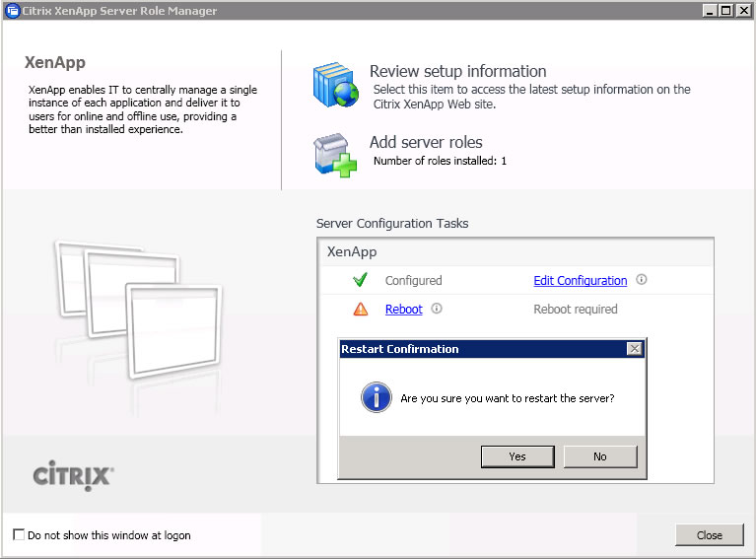Click the info icon next to Reboot link
This screenshot has height=559, width=756.
[437, 309]
